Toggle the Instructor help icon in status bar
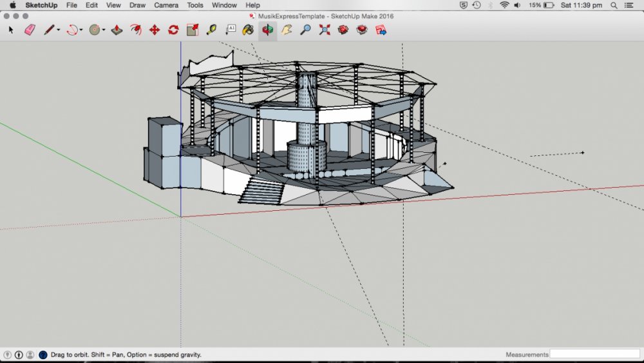This screenshot has width=644, height=363. tap(43, 355)
